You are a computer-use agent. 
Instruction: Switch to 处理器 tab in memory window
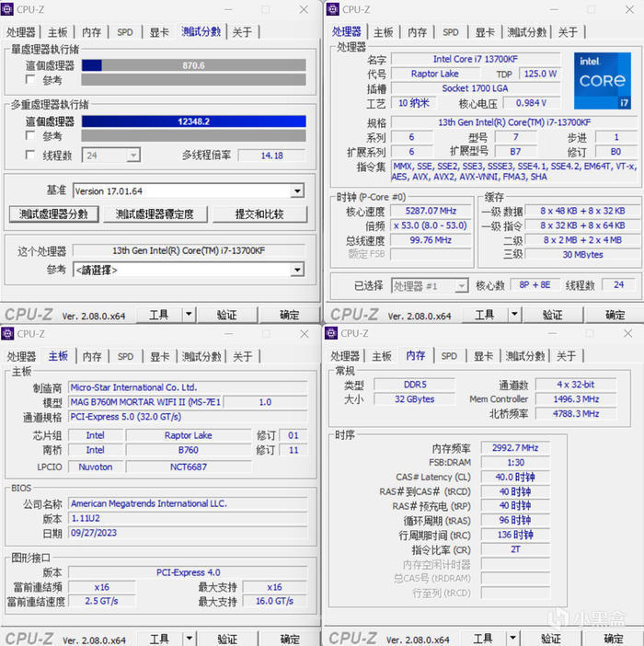click(x=345, y=355)
